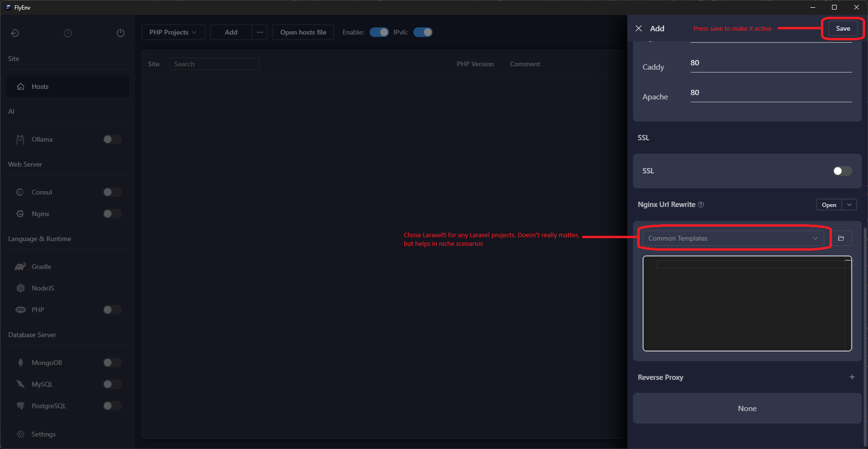This screenshot has height=449, width=868.
Task: Click the three-dots more button beside Add
Action: (260, 32)
